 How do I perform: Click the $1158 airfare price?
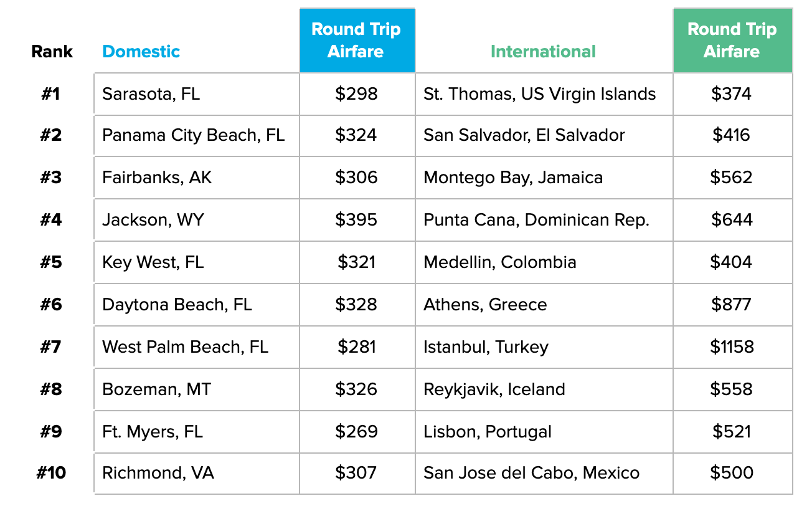point(732,347)
